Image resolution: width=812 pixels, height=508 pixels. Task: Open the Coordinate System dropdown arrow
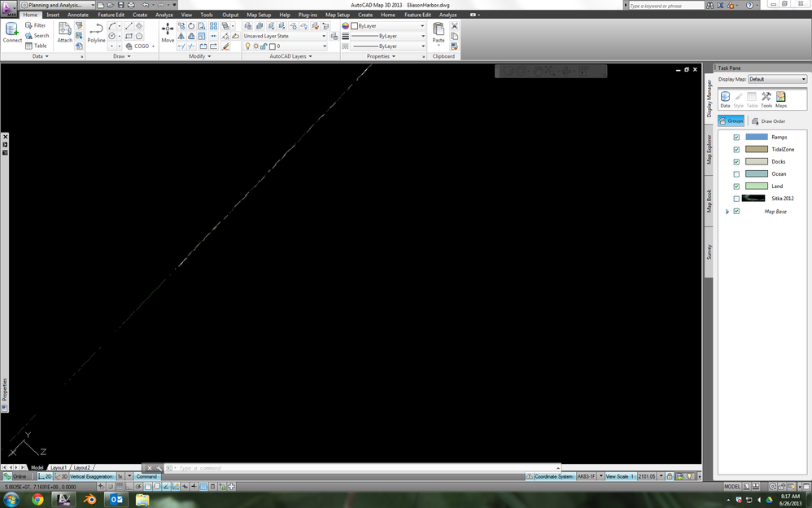pyautogui.click(x=600, y=476)
